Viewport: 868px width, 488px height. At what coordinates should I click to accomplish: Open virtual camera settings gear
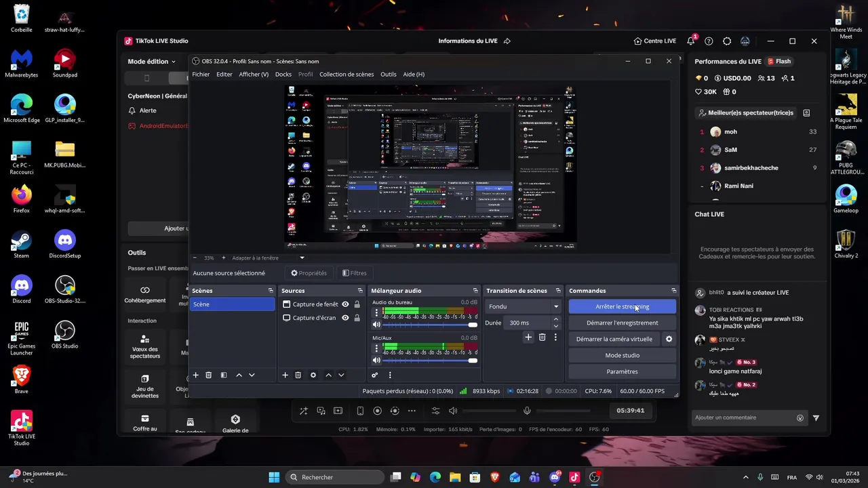[669, 339]
